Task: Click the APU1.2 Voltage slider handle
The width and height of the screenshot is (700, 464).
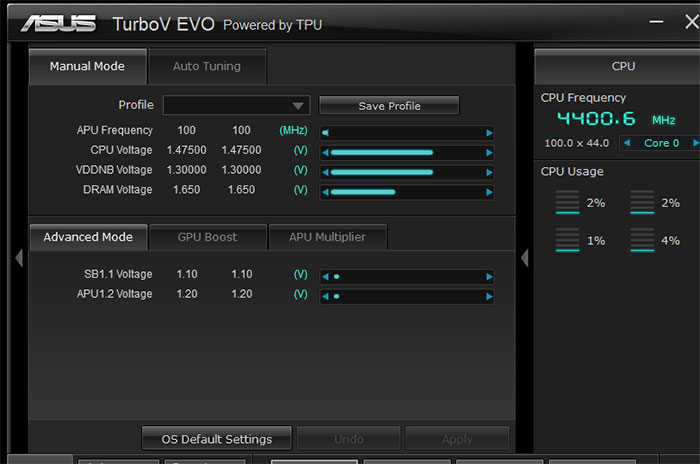Action: 336,296
